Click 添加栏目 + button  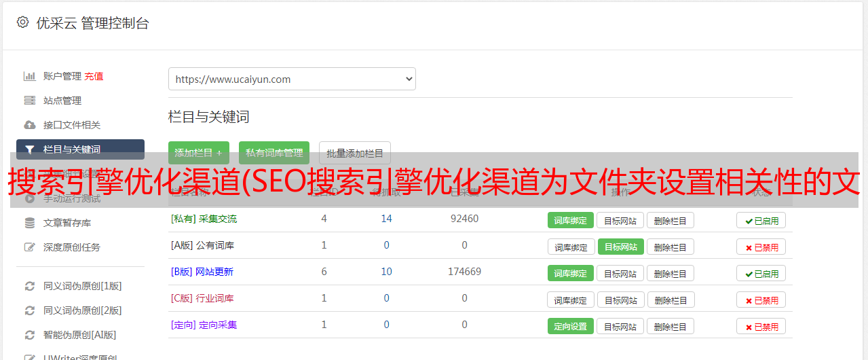point(198,153)
